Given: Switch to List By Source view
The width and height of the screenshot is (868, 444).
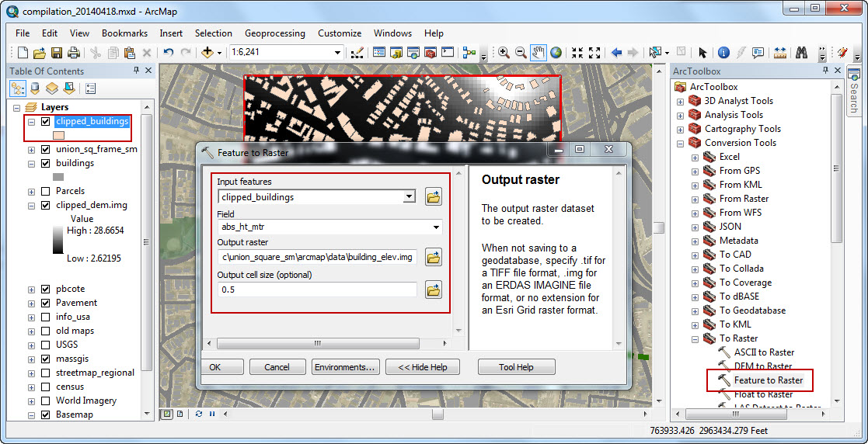Looking at the screenshot, I should 35,88.
